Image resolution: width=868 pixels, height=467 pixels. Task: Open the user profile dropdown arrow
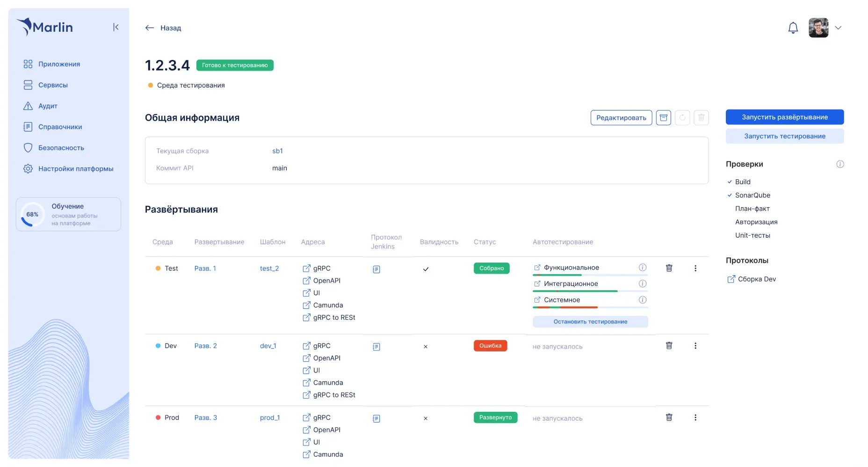click(838, 28)
